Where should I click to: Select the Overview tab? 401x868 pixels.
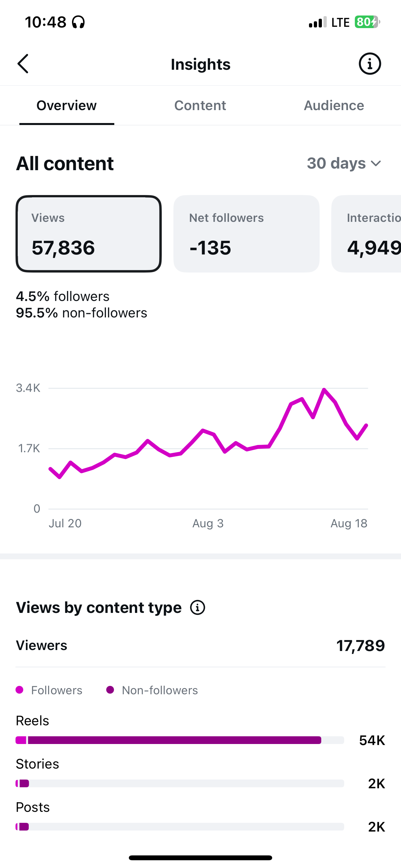coord(67,106)
